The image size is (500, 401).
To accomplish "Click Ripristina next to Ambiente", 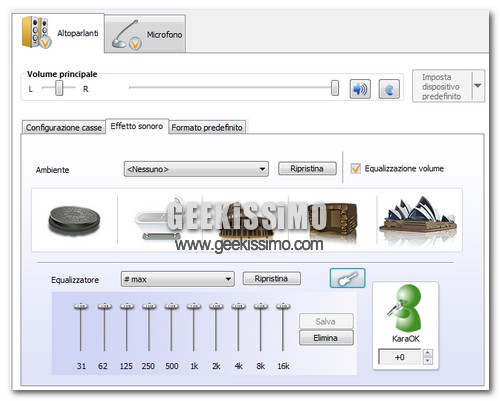I will coord(307,169).
